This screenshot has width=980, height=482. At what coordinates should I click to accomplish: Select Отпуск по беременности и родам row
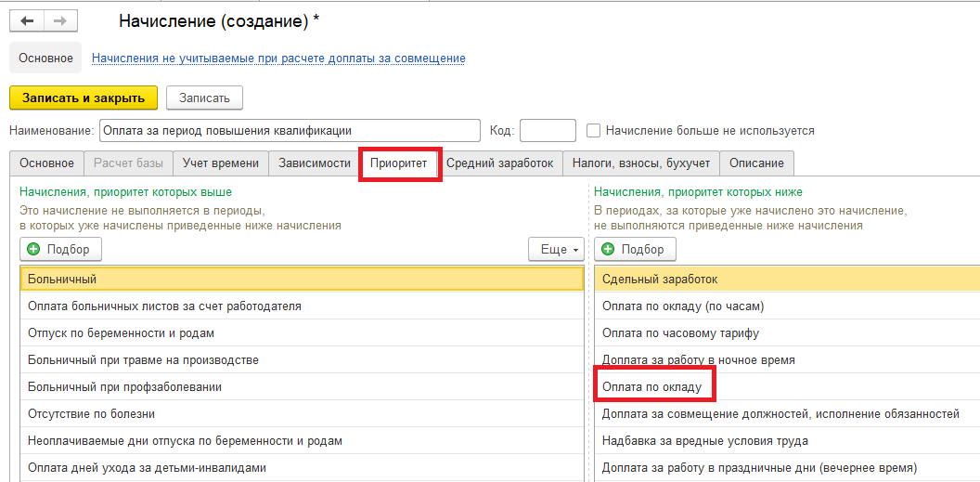tap(302, 333)
